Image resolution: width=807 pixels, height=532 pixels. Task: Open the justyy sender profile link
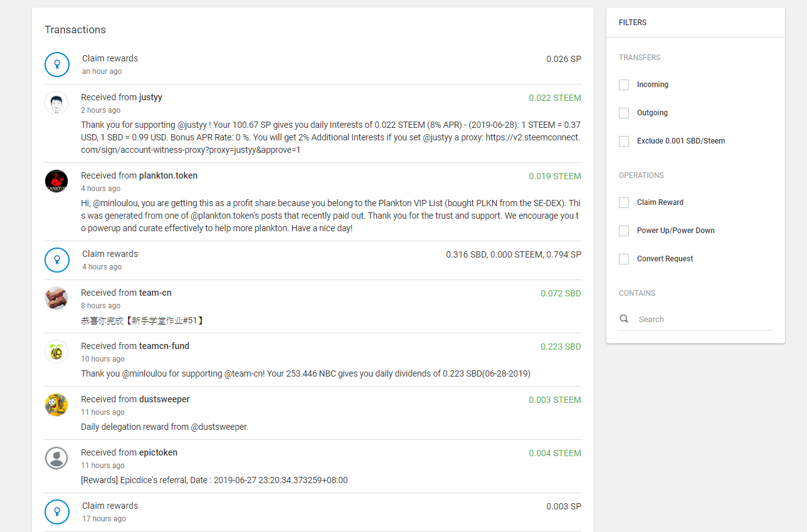pyautogui.click(x=150, y=97)
